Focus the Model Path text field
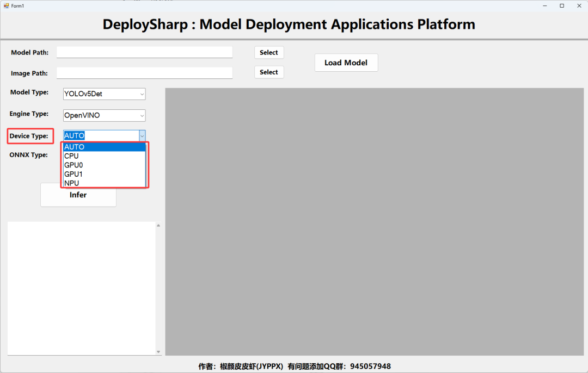Viewport: 588px width, 373px height. point(144,52)
